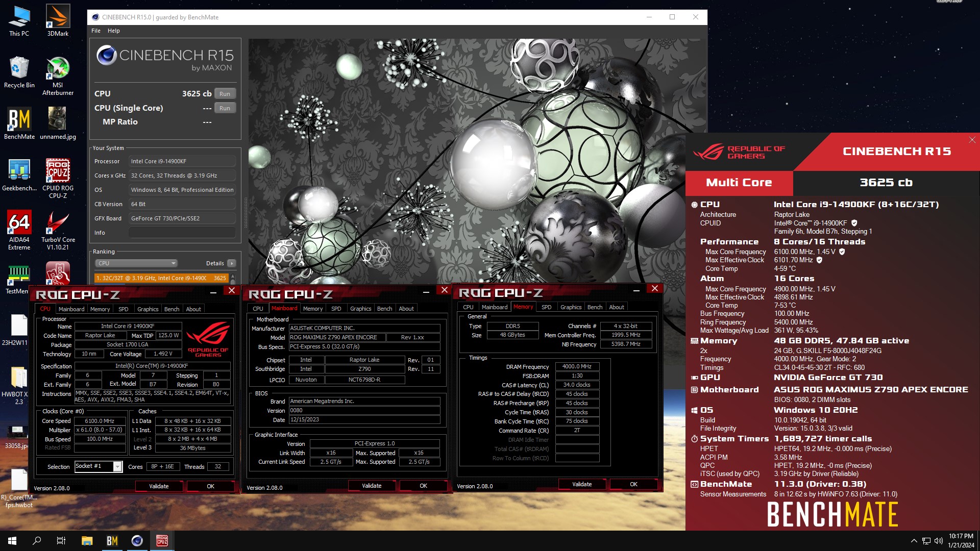Select CPU tab in right CPU-Z window
Image resolution: width=980 pixels, height=551 pixels.
tap(468, 307)
